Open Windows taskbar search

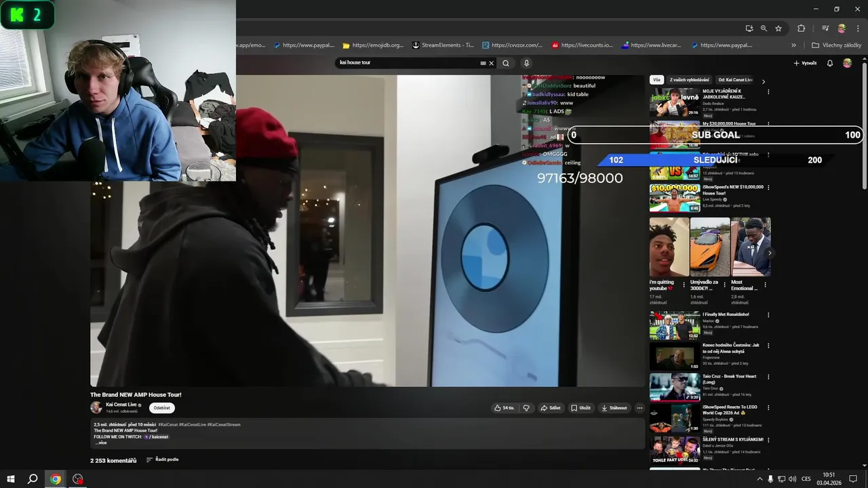(x=33, y=479)
